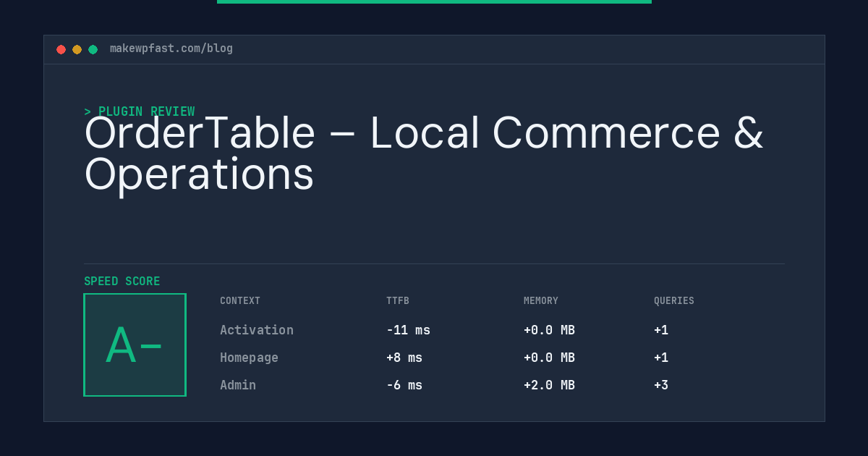The width and height of the screenshot is (868, 456).
Task: Click the red close dot
Action: 61,50
